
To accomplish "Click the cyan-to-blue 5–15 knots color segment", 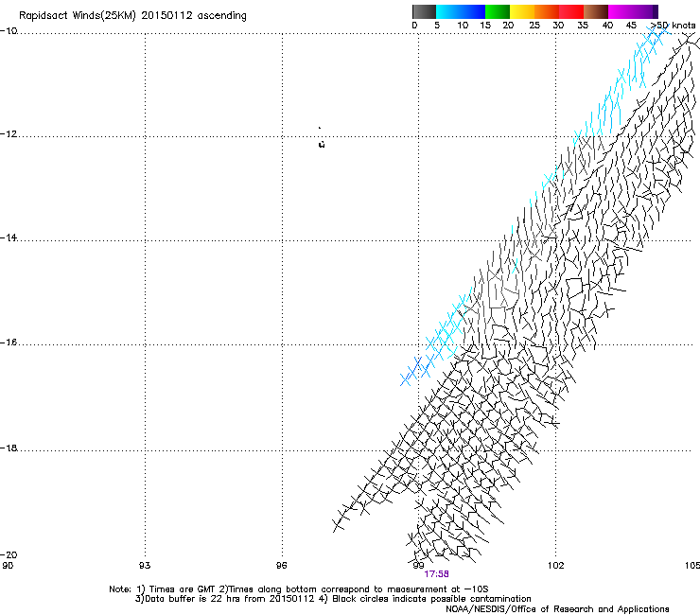I will pyautogui.click(x=461, y=11).
